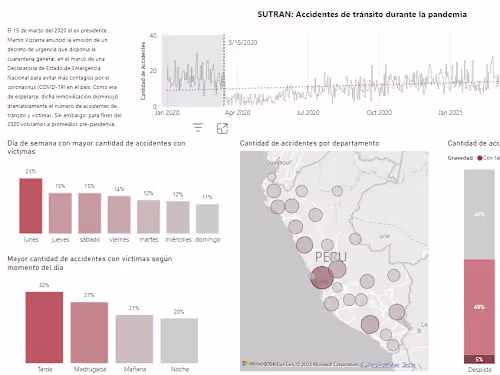
Task: Open the OpenStreetMap attribution link
Action: [380, 365]
